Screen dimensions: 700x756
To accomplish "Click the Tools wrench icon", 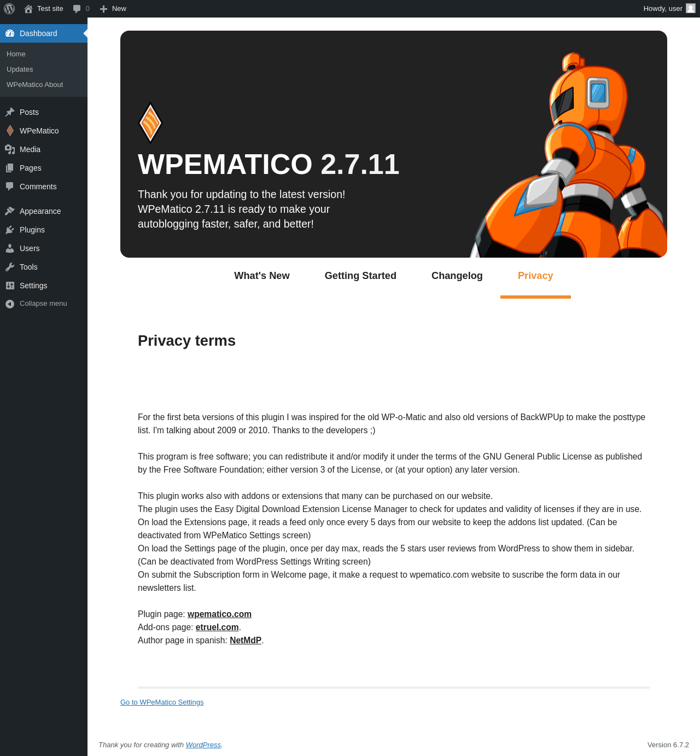I will click(10, 267).
